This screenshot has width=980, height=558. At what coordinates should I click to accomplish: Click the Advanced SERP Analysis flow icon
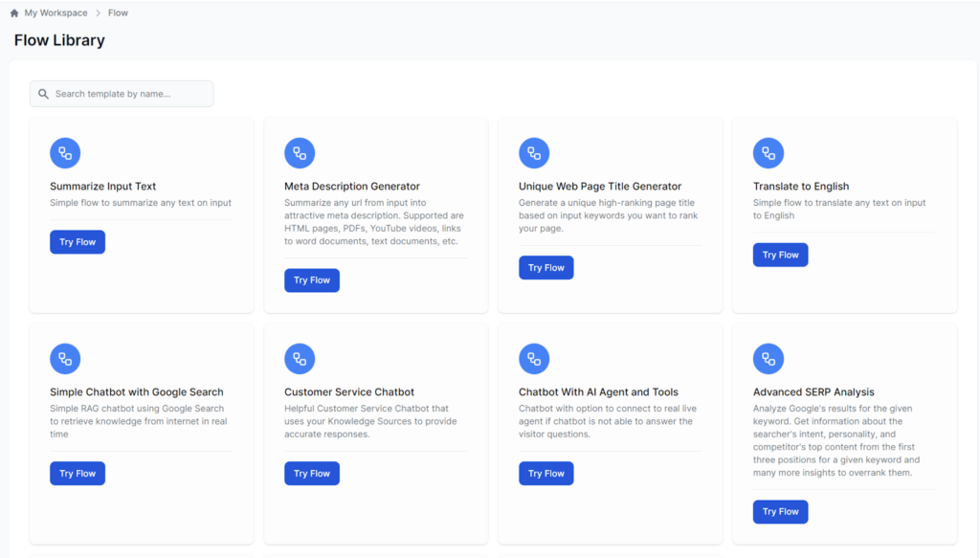coord(768,358)
